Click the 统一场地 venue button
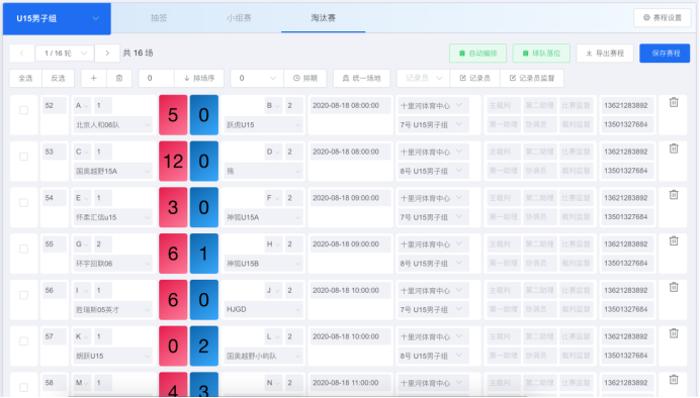700x398 pixels. click(361, 78)
